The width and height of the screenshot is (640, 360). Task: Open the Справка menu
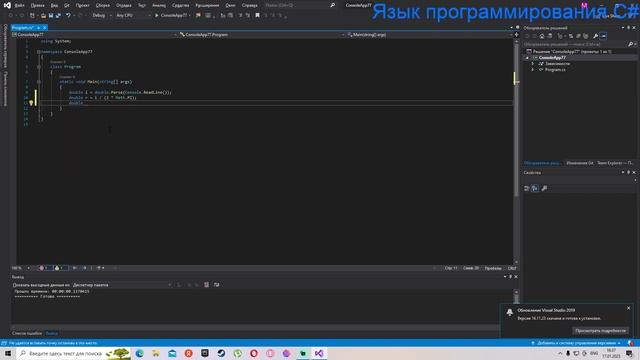pyautogui.click(x=249, y=5)
